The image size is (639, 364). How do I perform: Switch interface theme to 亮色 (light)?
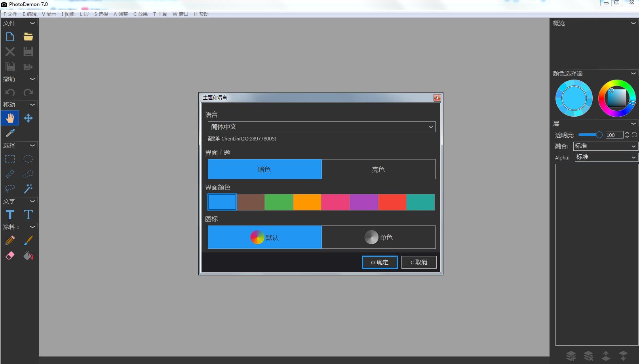378,169
